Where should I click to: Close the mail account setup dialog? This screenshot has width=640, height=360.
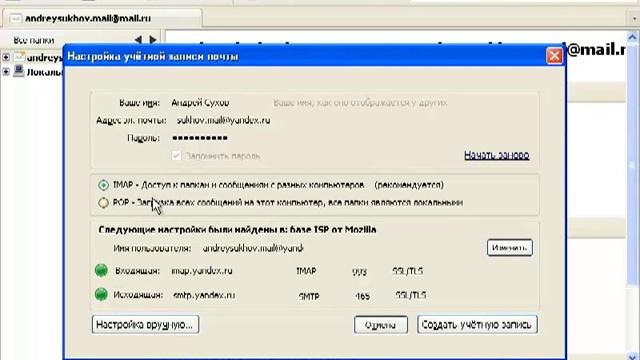554,56
